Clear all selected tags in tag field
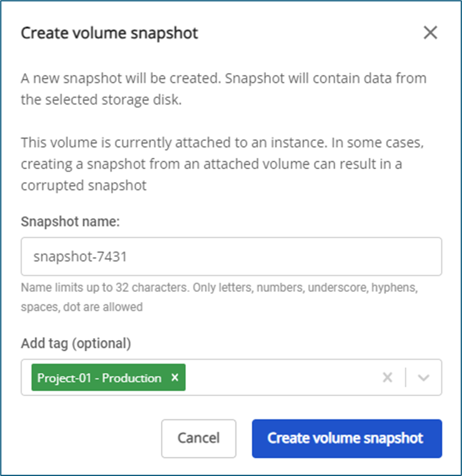 pyautogui.click(x=387, y=377)
